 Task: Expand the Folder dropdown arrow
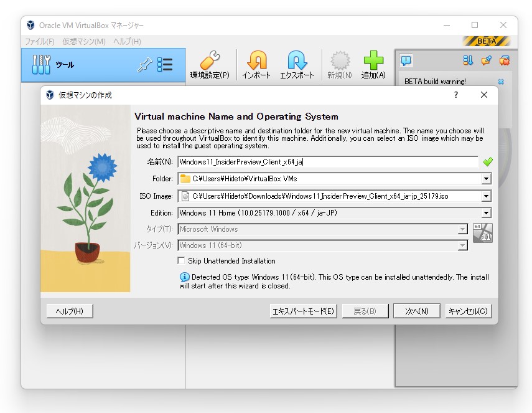tap(486, 179)
